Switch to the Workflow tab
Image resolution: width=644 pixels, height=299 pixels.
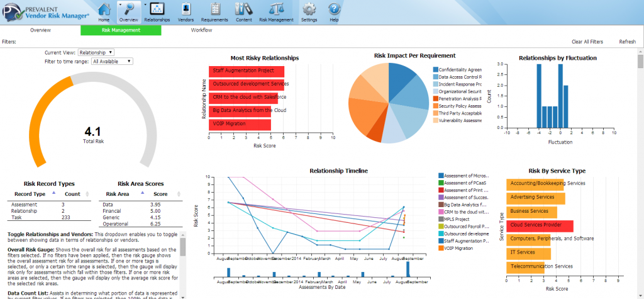(201, 30)
